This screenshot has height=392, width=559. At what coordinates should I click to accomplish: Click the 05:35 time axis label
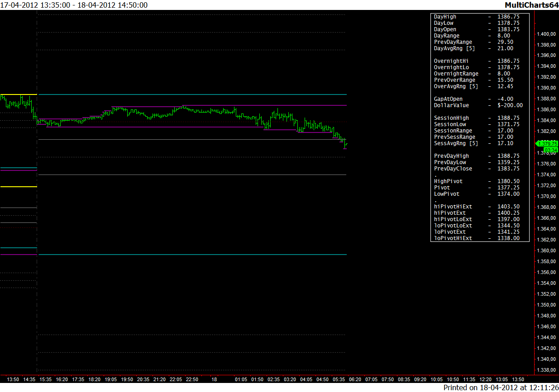(339, 380)
